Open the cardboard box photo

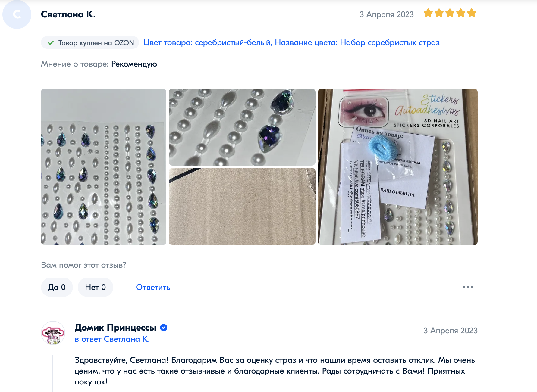(x=242, y=207)
